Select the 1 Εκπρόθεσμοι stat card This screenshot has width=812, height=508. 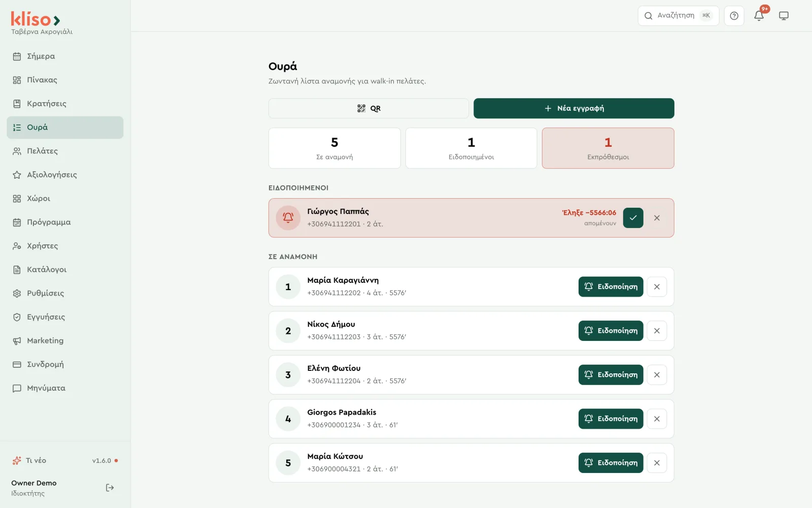pyautogui.click(x=608, y=148)
